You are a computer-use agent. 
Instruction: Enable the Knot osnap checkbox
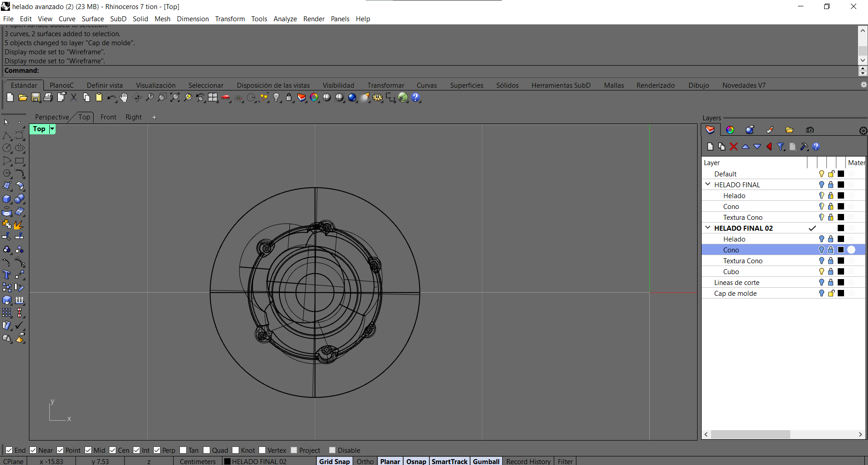[236, 450]
